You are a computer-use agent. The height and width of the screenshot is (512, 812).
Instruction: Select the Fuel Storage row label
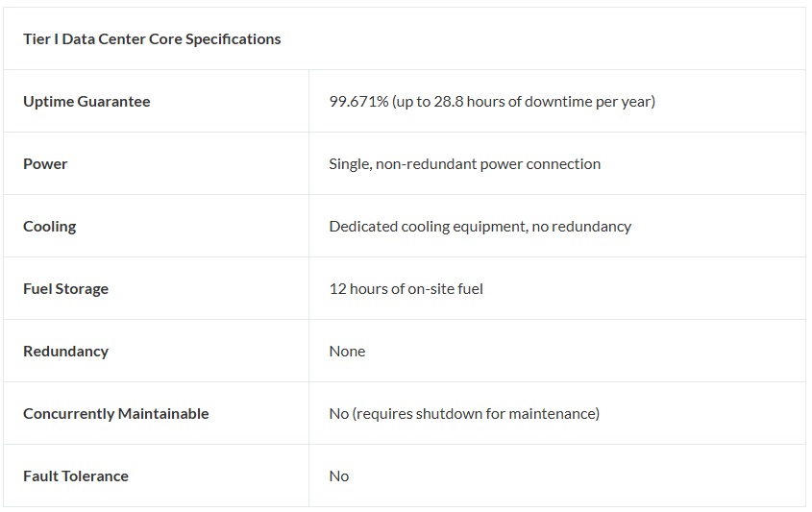[x=65, y=289]
